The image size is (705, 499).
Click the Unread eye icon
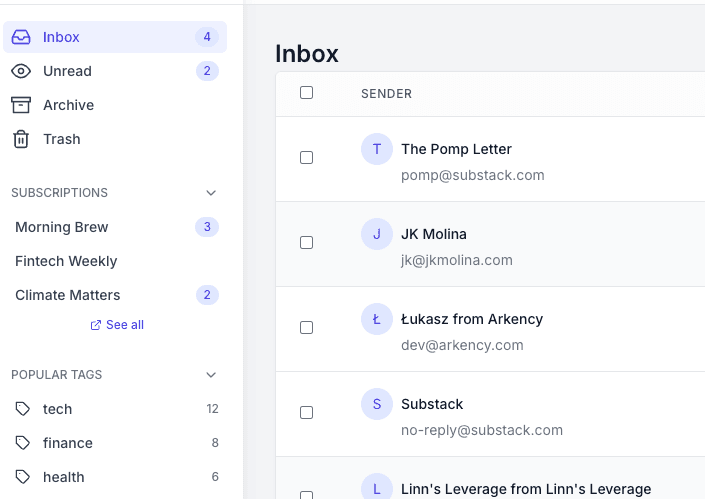pyautogui.click(x=21, y=71)
